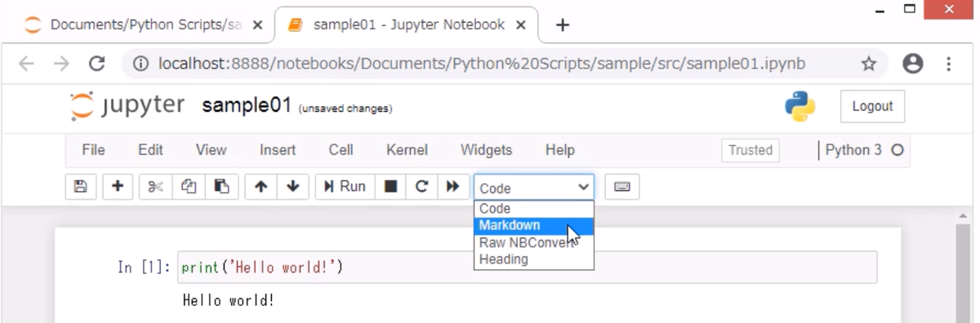Open the File menu
This screenshot has width=980, height=323.
click(94, 150)
